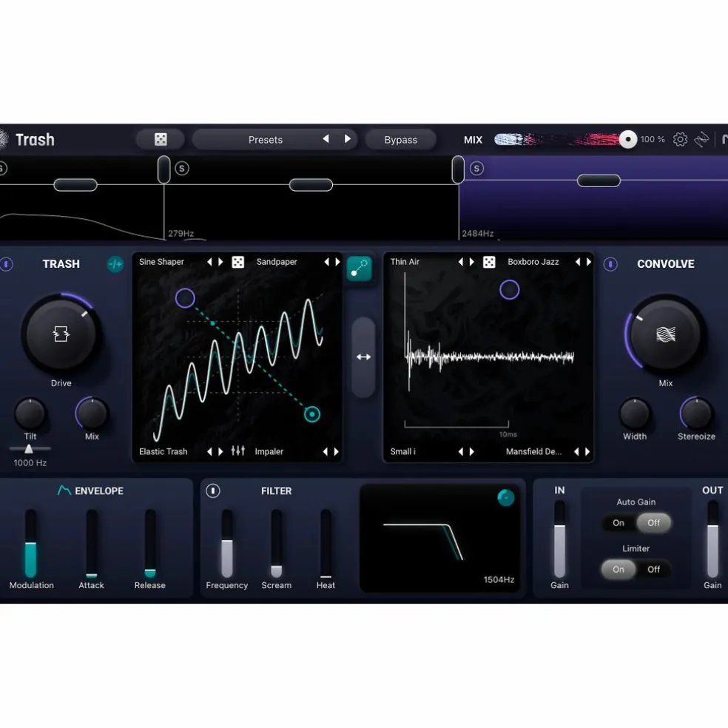Turn the Limiter Off
728x728 pixels.
point(653,569)
